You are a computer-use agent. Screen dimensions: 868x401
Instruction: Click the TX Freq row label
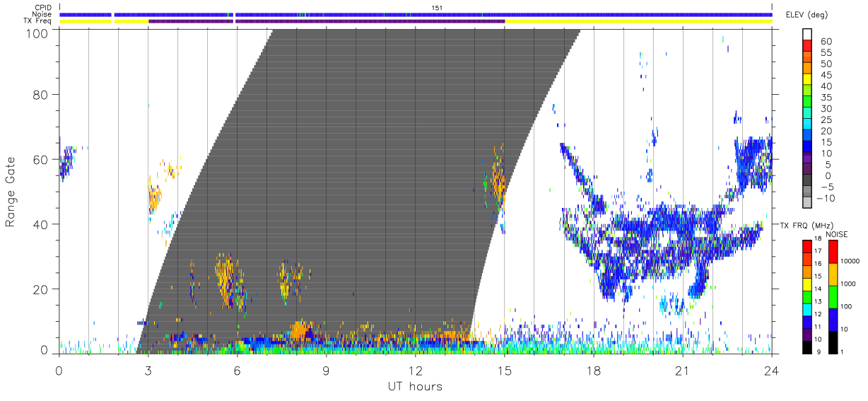point(39,21)
